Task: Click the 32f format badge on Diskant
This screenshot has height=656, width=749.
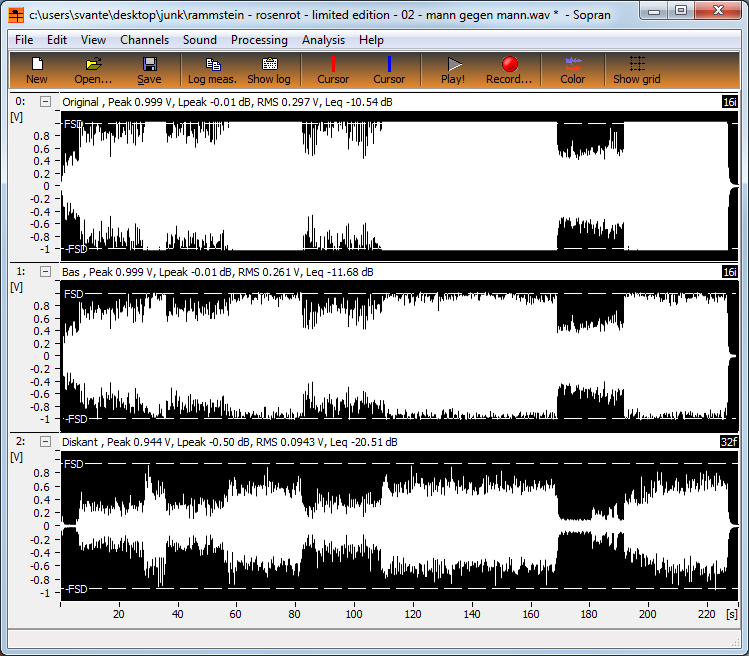Action: click(730, 441)
